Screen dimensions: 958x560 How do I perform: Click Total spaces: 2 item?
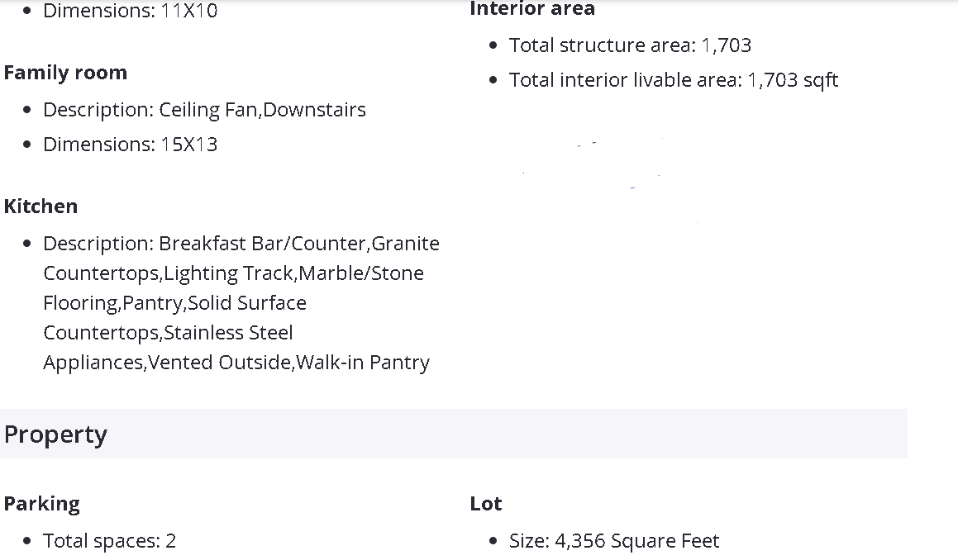(109, 541)
